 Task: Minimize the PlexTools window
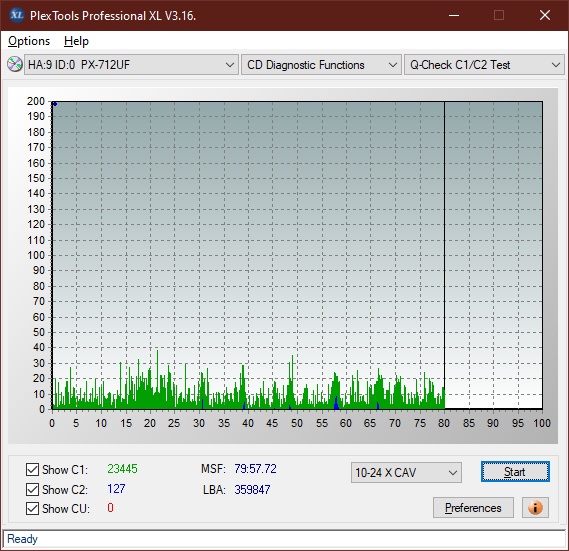454,15
